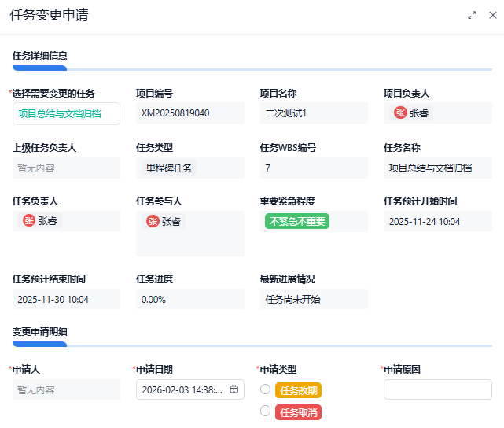Click the red 任务取消 tag label
Screen dimensions: 504x428
point(299,412)
